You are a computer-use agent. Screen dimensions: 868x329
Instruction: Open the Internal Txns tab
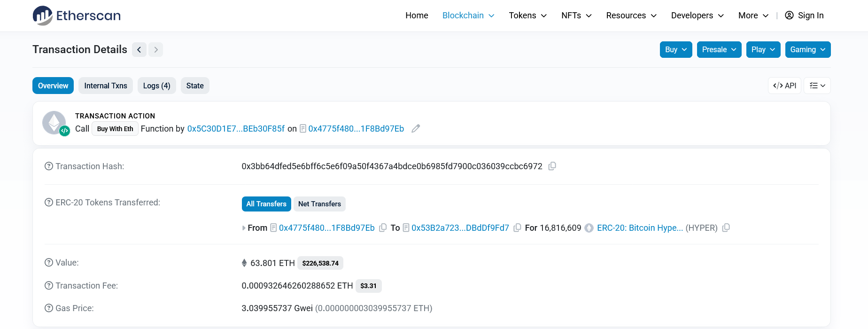click(x=106, y=86)
